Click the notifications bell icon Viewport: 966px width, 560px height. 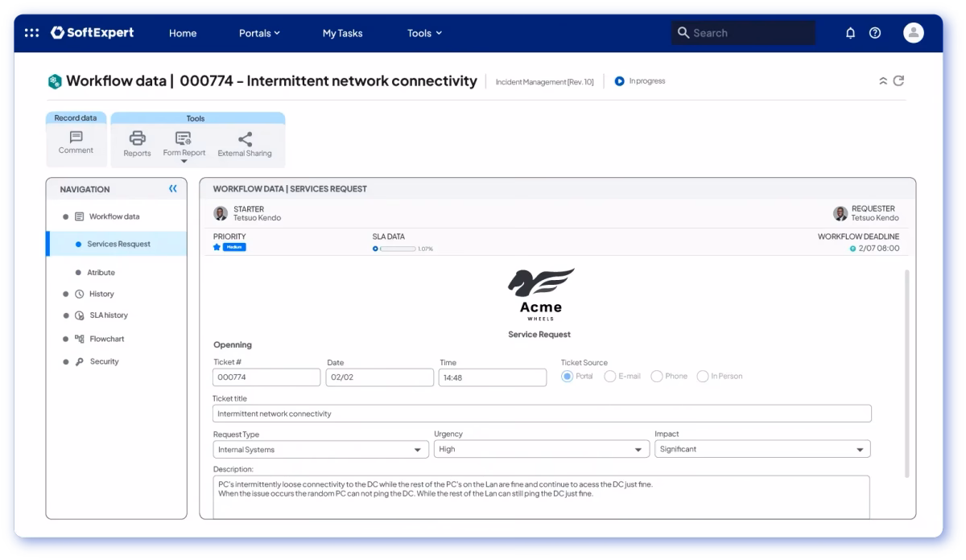tap(850, 33)
